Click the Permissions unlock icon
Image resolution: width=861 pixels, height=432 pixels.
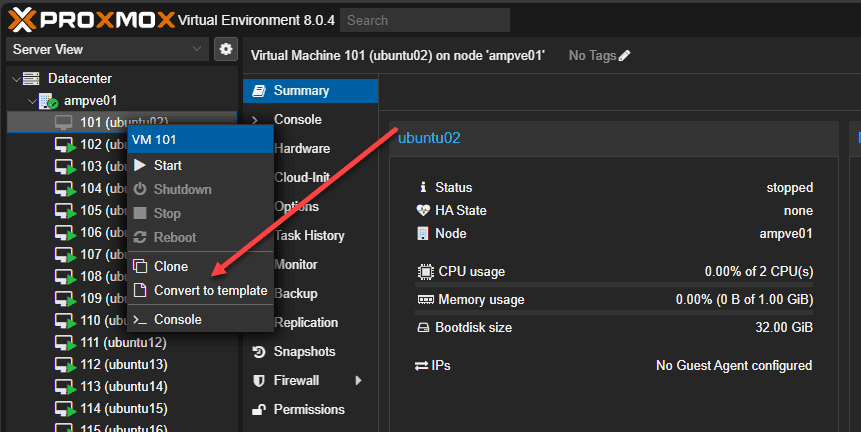click(x=259, y=409)
